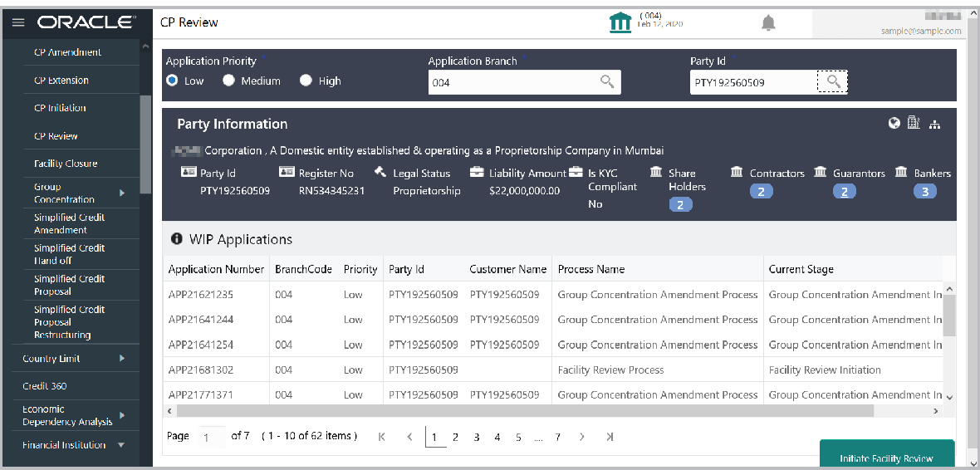Screen dimensions: 980x470
Task: Click the page number input box
Action: [x=211, y=438]
